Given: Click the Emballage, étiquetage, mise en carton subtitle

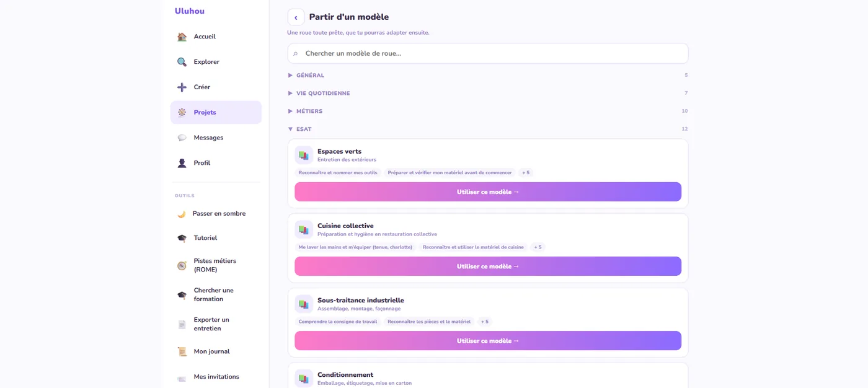Looking at the screenshot, I should pos(365,383).
